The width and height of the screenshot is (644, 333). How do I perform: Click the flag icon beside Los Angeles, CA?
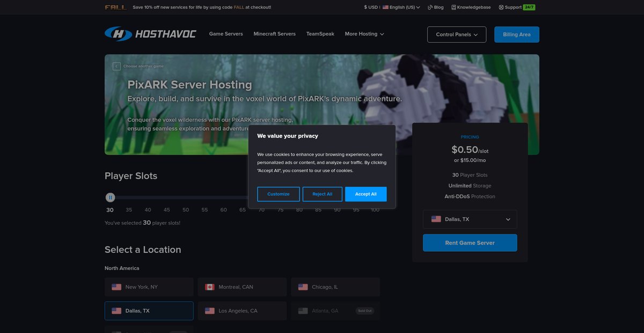click(210, 311)
